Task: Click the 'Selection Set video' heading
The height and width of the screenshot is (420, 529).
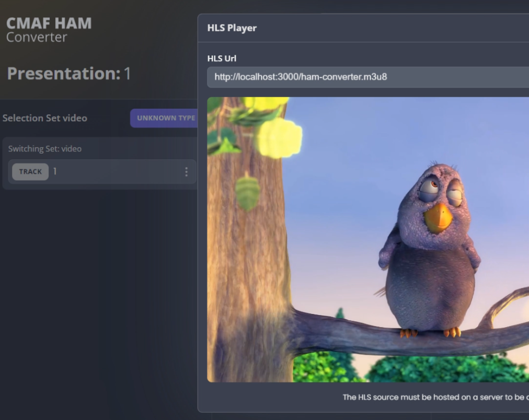Action: (45, 118)
